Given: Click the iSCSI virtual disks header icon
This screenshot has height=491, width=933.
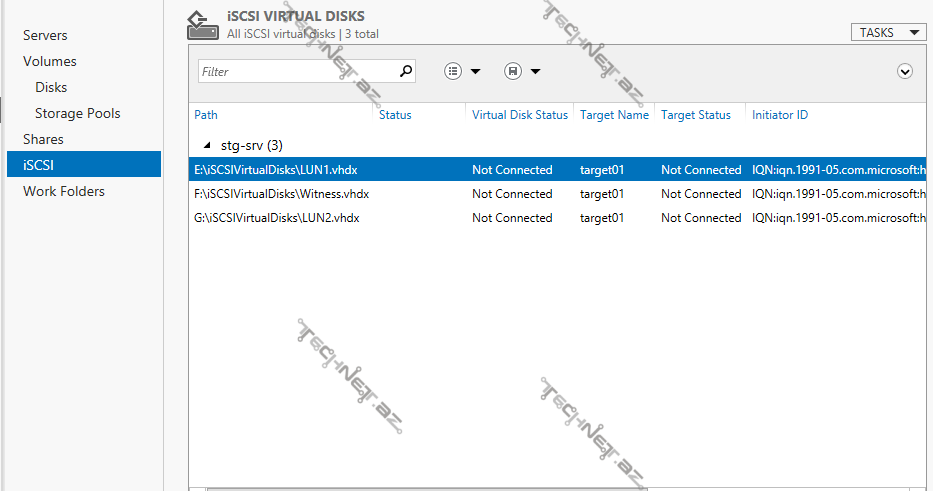Looking at the screenshot, I should point(203,25).
